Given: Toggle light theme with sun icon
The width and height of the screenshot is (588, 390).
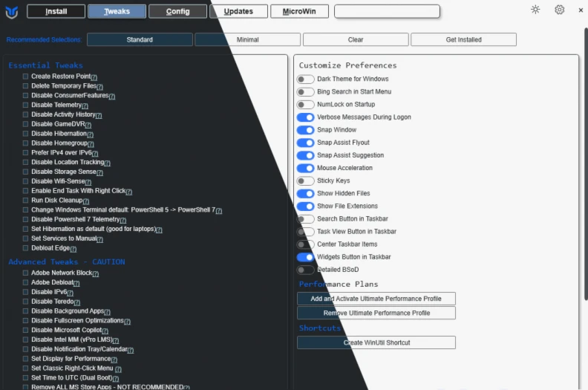Looking at the screenshot, I should click(x=535, y=10).
